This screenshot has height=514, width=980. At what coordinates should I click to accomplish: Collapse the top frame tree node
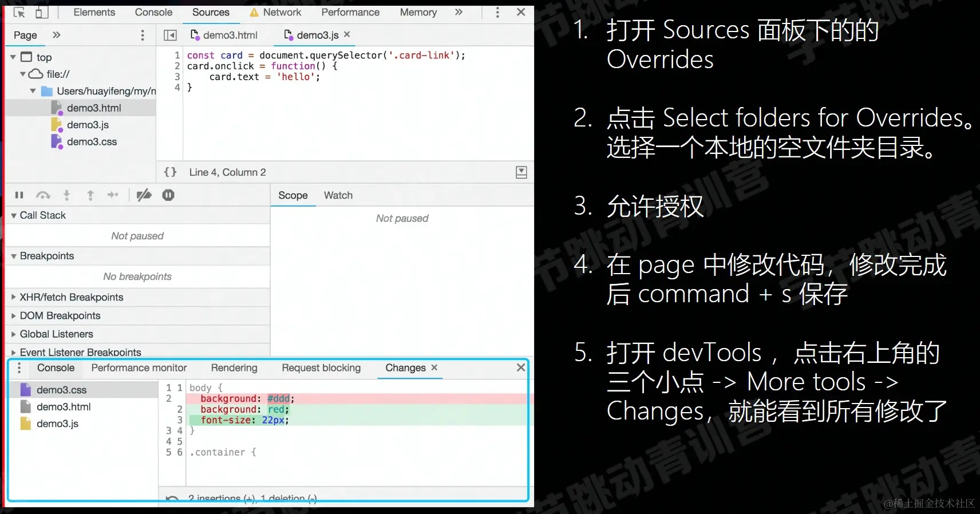(13, 57)
